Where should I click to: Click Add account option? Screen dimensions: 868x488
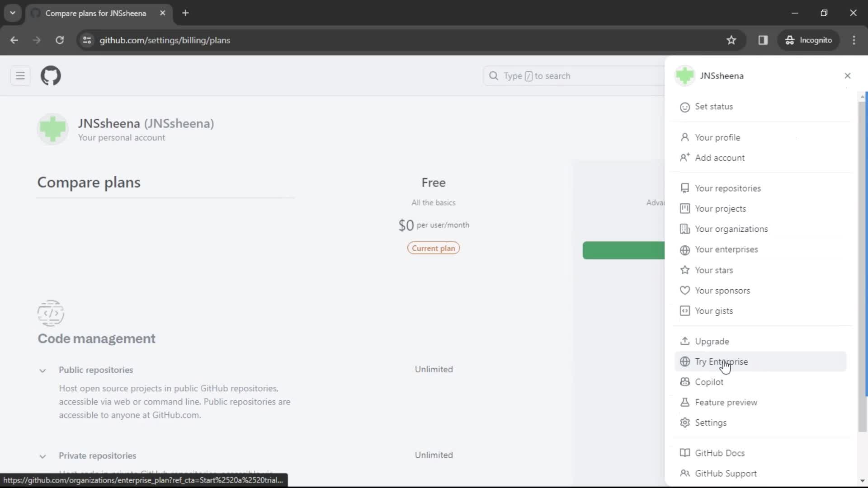(720, 157)
